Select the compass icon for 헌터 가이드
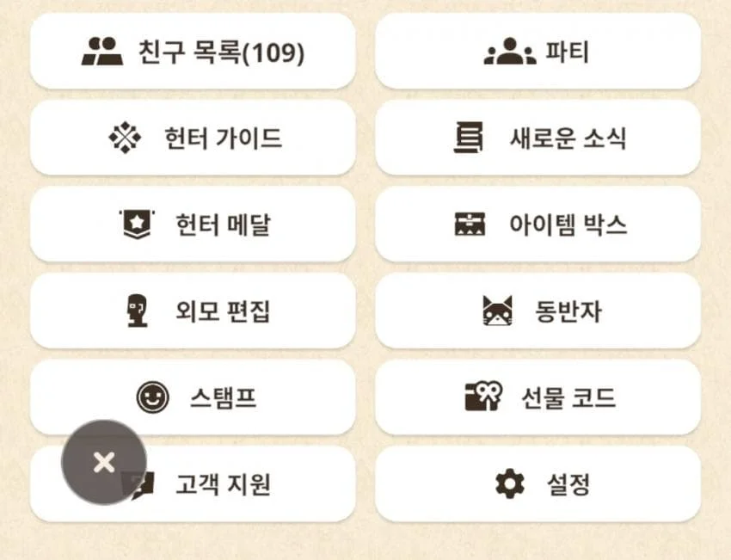 [125, 138]
